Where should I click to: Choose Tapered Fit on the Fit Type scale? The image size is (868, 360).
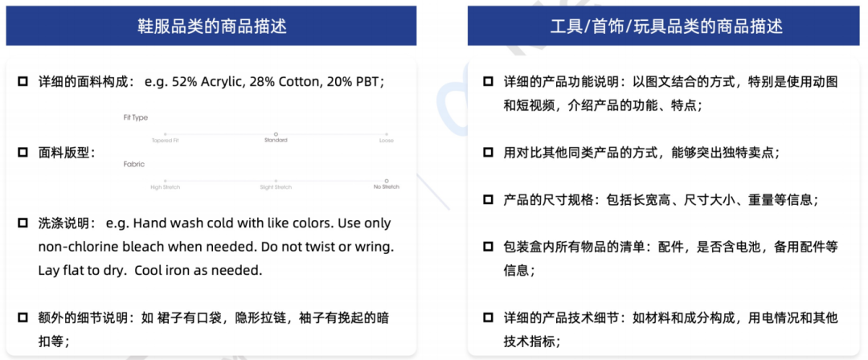pyautogui.click(x=166, y=134)
